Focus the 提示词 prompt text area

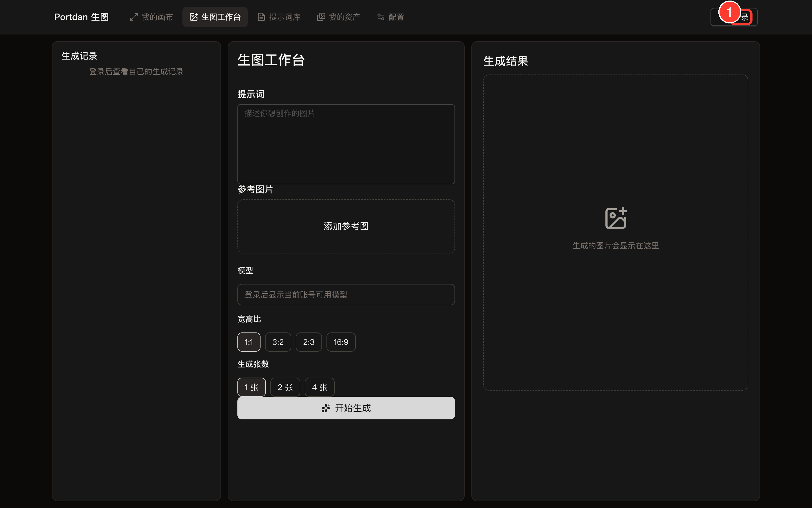tap(346, 144)
